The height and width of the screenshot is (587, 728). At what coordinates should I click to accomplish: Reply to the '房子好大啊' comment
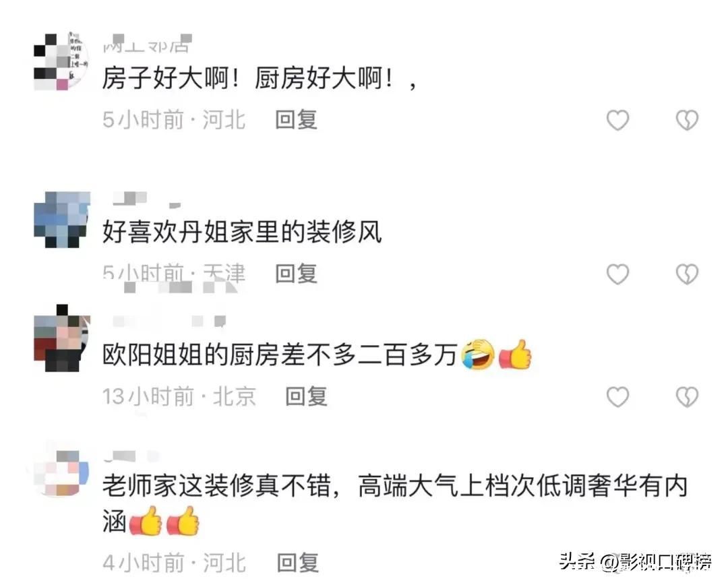[x=296, y=120]
